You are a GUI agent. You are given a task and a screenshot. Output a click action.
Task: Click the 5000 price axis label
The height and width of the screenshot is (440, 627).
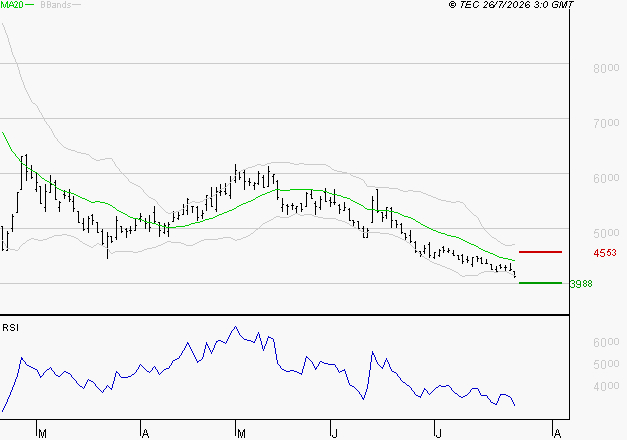(606, 233)
